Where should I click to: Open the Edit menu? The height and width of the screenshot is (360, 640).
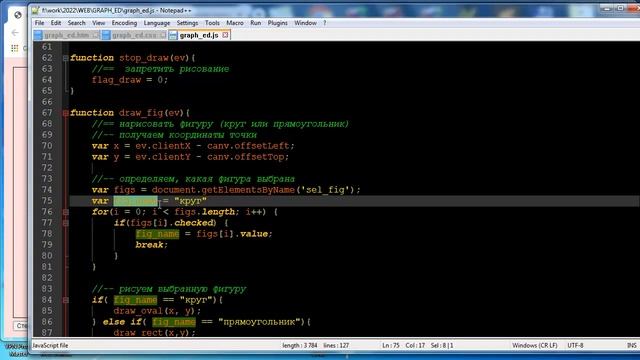(x=56, y=23)
